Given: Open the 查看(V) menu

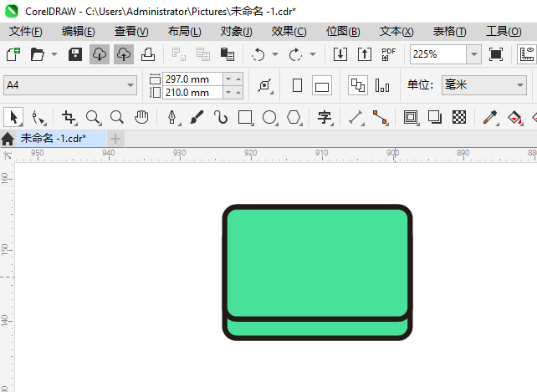Looking at the screenshot, I should click(x=131, y=32).
